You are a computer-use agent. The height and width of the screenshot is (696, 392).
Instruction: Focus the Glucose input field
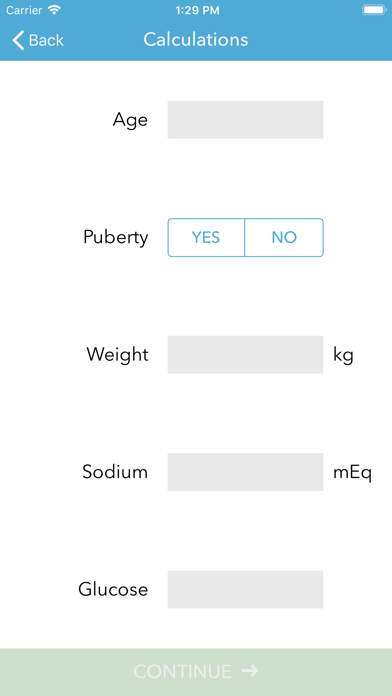pos(245,589)
